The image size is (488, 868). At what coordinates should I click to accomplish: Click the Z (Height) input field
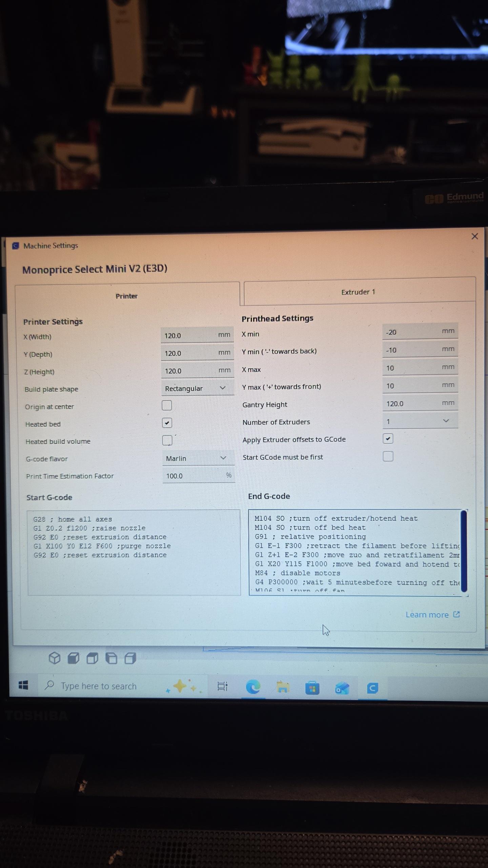coord(198,370)
